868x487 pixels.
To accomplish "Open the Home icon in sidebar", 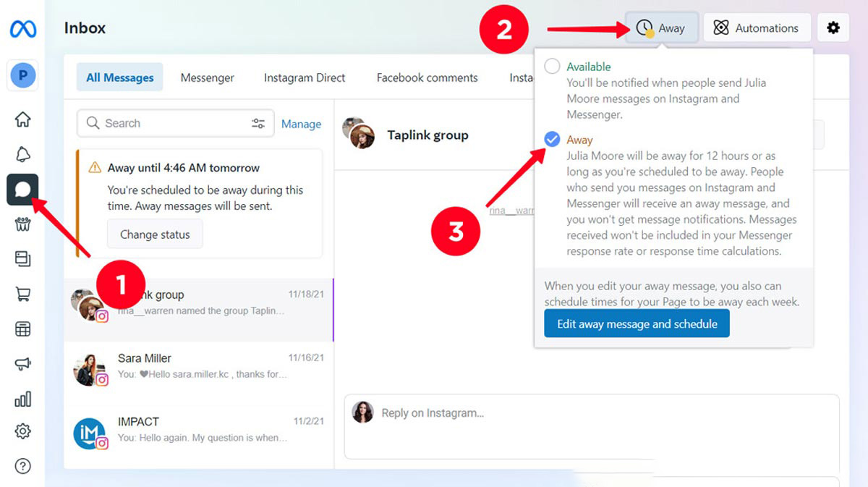I will (22, 119).
